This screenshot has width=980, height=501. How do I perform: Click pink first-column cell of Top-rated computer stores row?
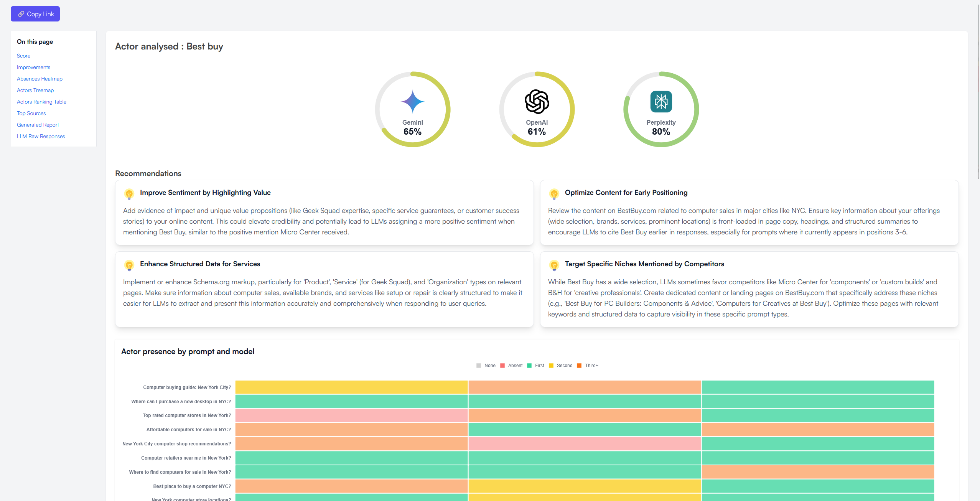coord(351,415)
